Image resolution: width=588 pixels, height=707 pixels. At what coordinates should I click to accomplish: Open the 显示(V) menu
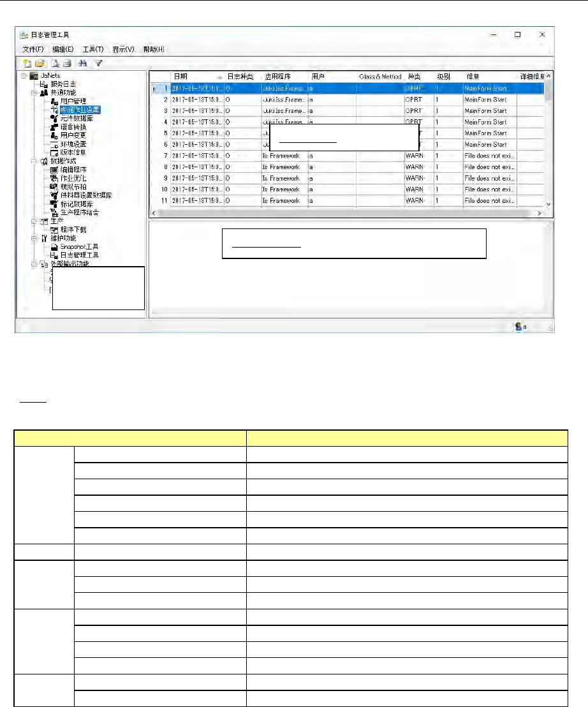[124, 50]
